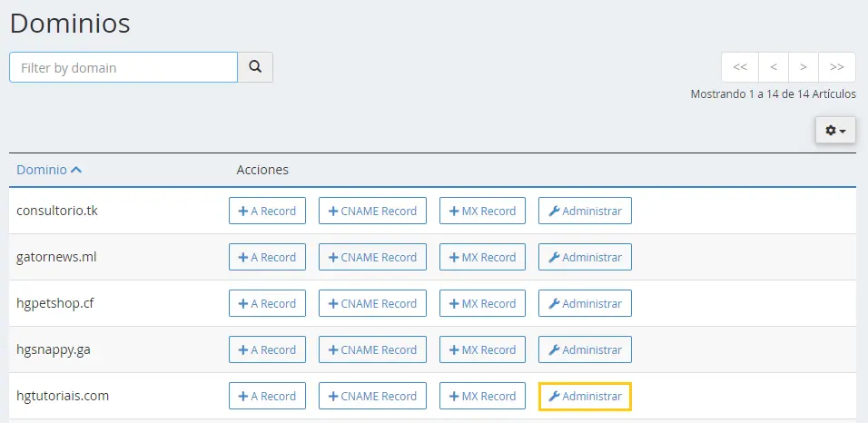Focus the Filter by domain field

[x=123, y=67]
